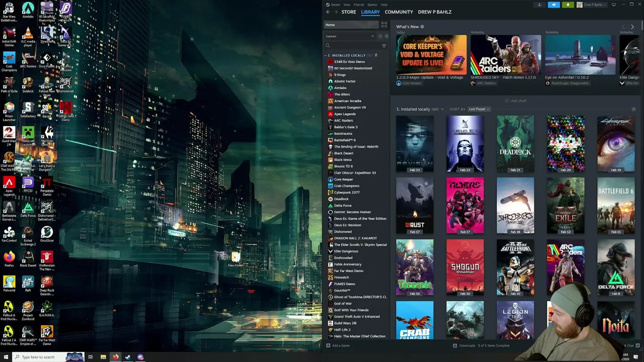Click the Steam icon in the taskbar
This screenshot has width=644, height=362.
tap(128, 357)
